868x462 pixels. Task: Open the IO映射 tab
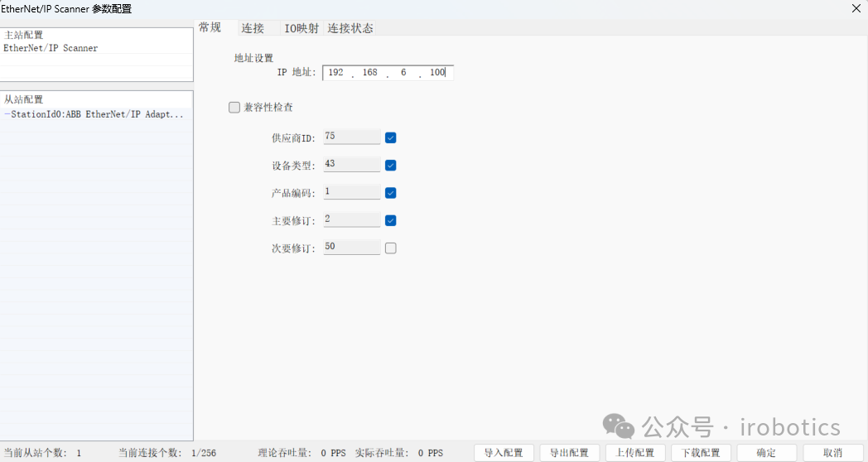301,28
